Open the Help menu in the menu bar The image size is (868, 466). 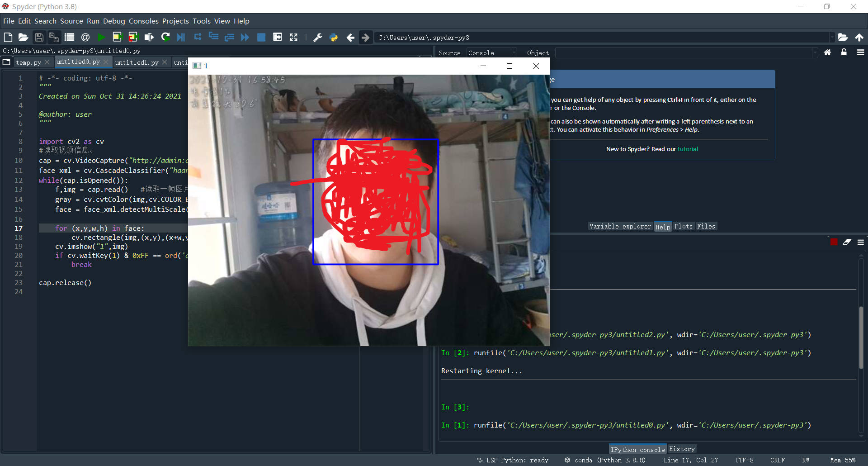[x=241, y=21]
